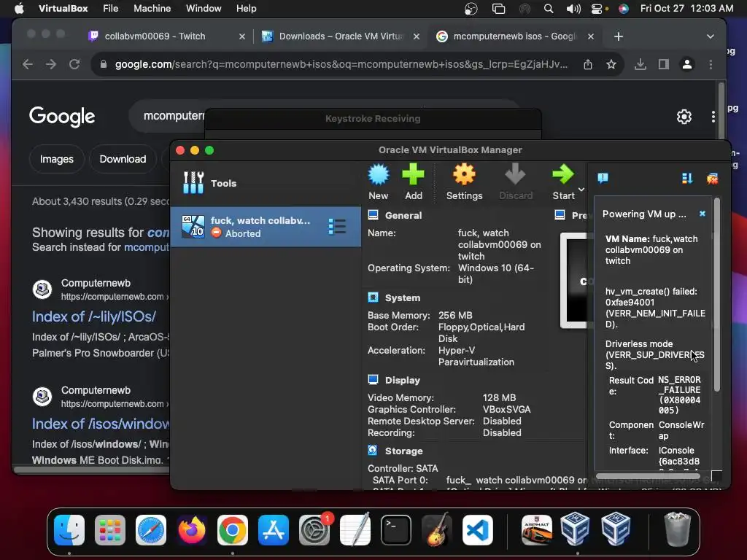Screen dimensions: 747x560
Task: Click the Chrome address bar URL
Action: (341, 64)
